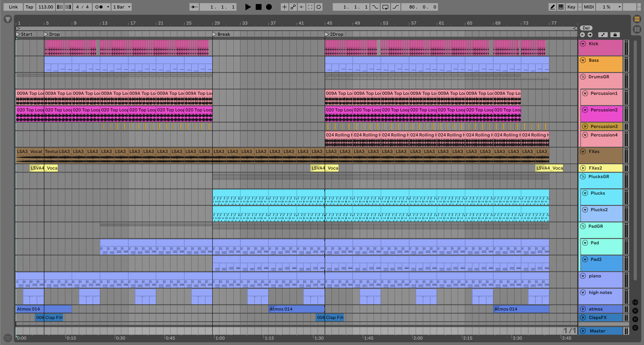Image resolution: width=644 pixels, height=345 pixels.
Task: Toggle the Metronome button
Action: point(99,7)
